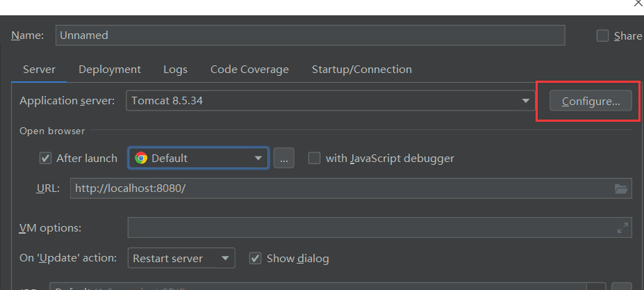The height and width of the screenshot is (290, 644).
Task: Go to the Code Coverage tab
Action: tap(249, 70)
